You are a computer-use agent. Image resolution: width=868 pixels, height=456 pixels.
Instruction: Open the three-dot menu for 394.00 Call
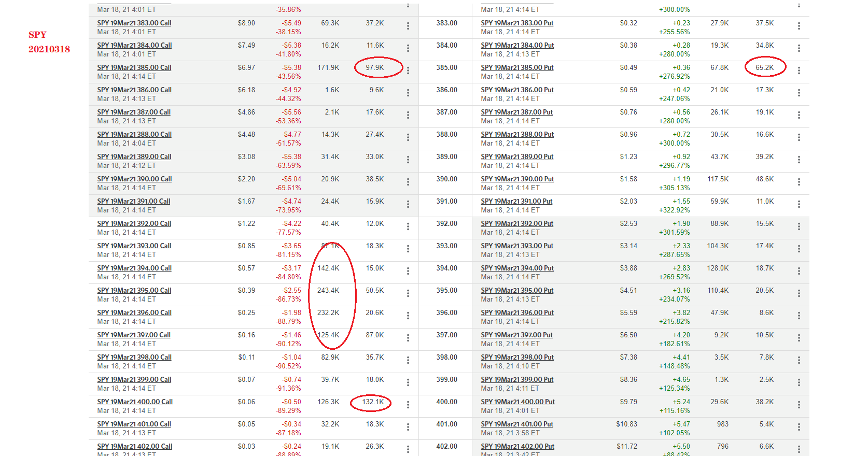[x=408, y=271]
